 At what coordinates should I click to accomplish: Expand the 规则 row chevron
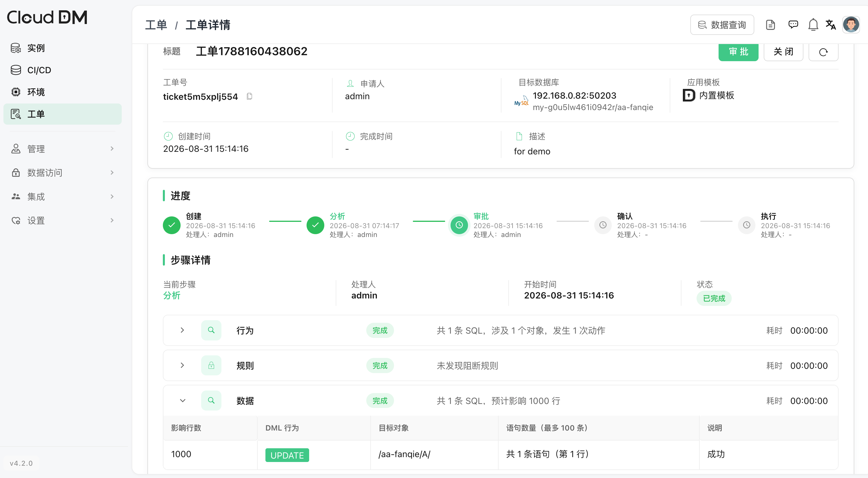(x=182, y=365)
